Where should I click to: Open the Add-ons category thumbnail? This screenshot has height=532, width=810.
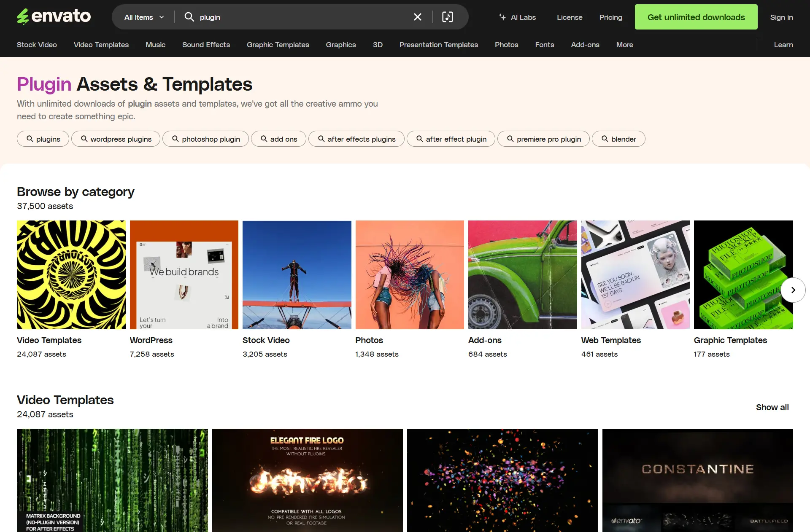[x=523, y=275]
